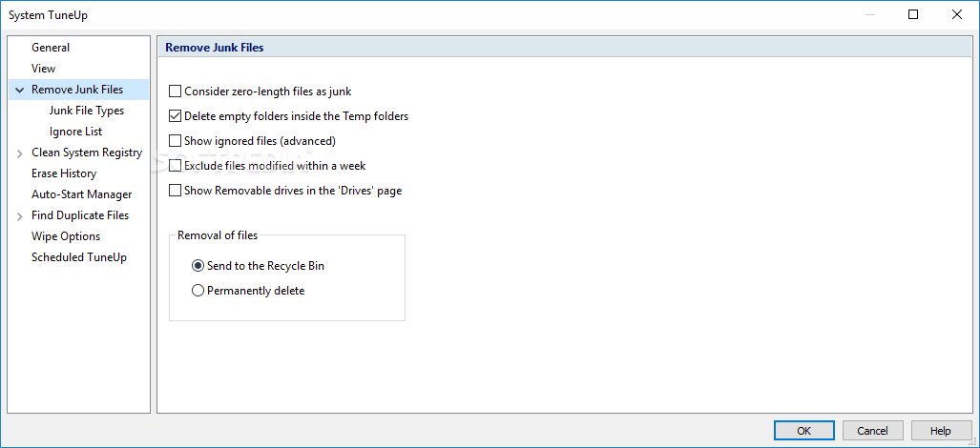The height and width of the screenshot is (448, 980).
Task: Check Show Removable drives in 'Drives' page
Action: (x=175, y=191)
